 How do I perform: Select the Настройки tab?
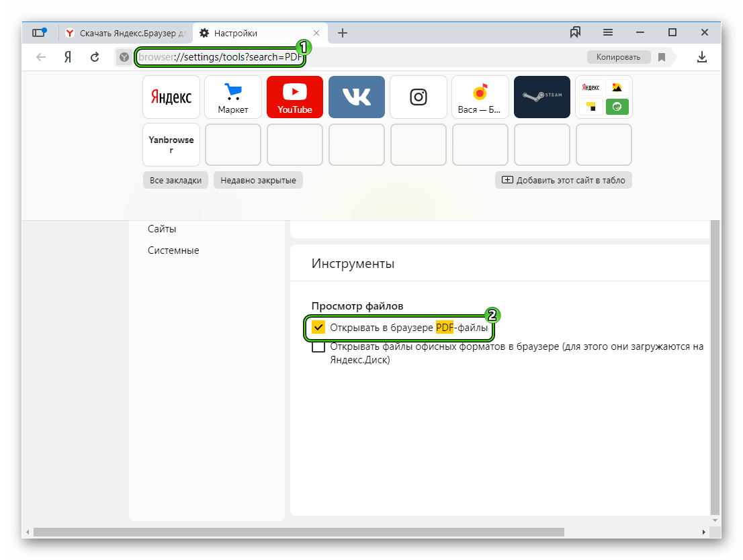tap(260, 33)
